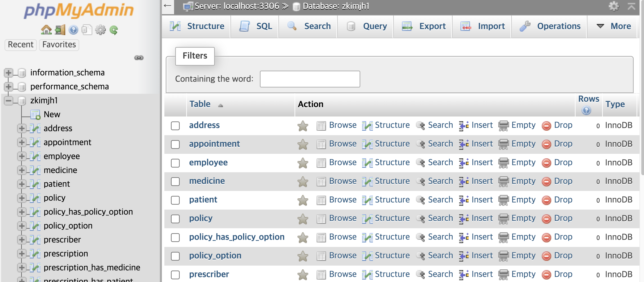Click the navigation settings gear icon

(x=100, y=30)
